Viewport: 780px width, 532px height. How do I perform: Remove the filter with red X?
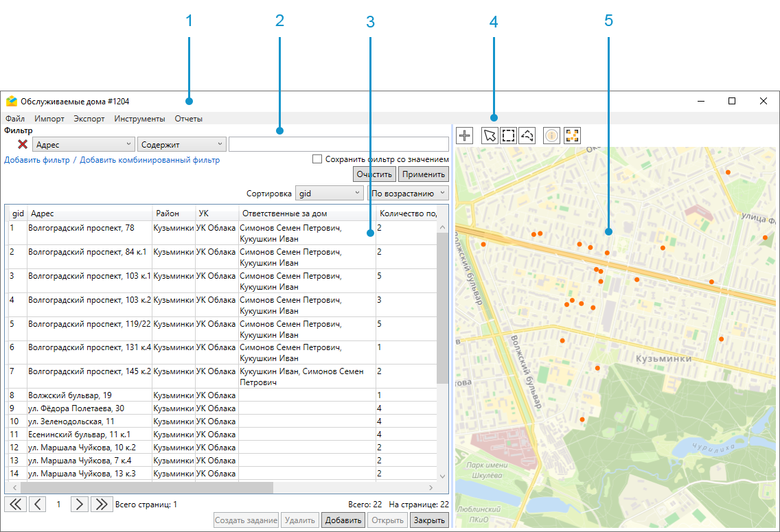23,145
